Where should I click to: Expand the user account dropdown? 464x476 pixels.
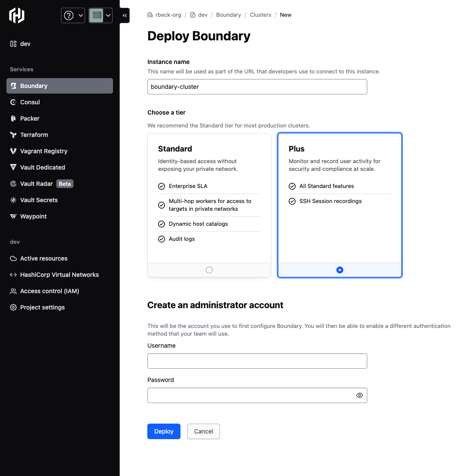(101, 15)
